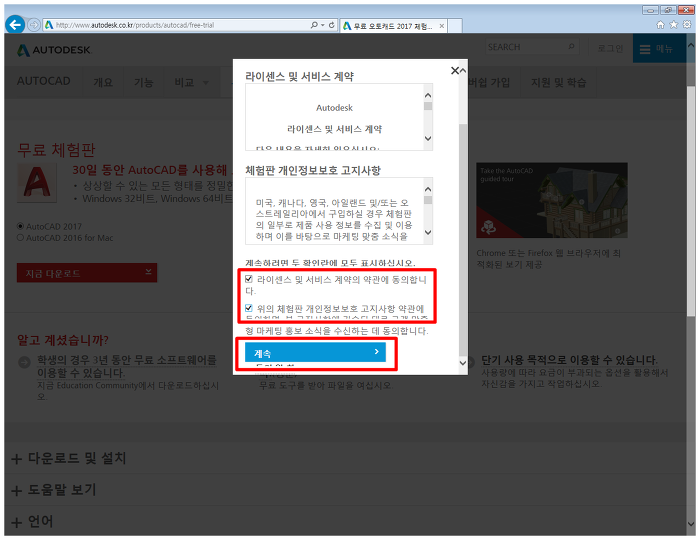
Task: Open the AUTOCAD product nav item
Action: [x=44, y=81]
